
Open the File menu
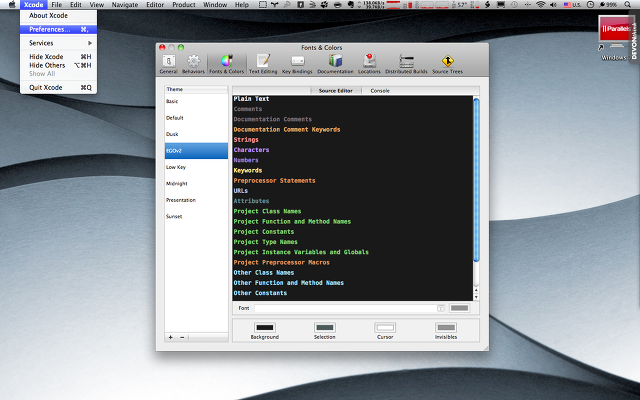(x=56, y=5)
